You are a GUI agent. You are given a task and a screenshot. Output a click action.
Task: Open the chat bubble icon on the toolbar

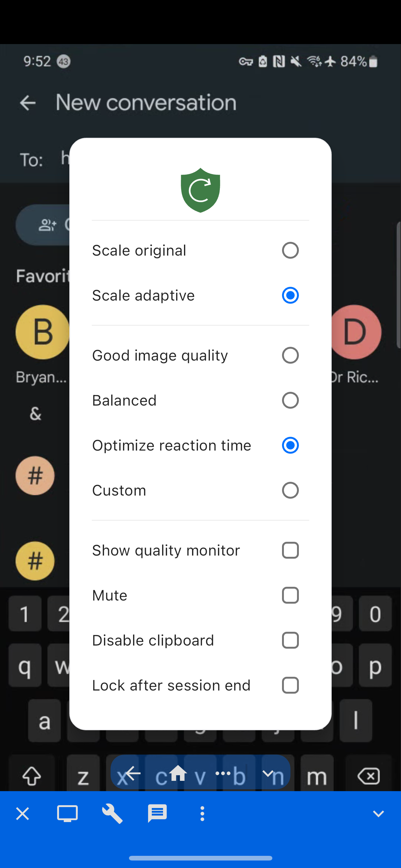pos(157,813)
